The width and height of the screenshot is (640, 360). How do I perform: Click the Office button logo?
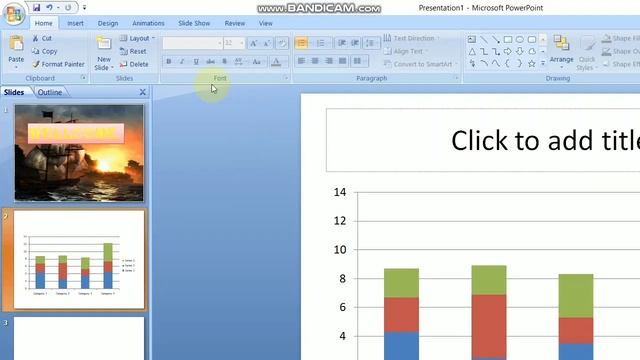click(13, 13)
